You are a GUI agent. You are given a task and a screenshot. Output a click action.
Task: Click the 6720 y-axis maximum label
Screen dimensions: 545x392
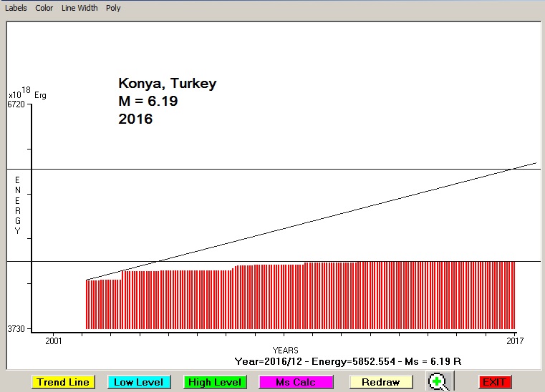[16, 104]
